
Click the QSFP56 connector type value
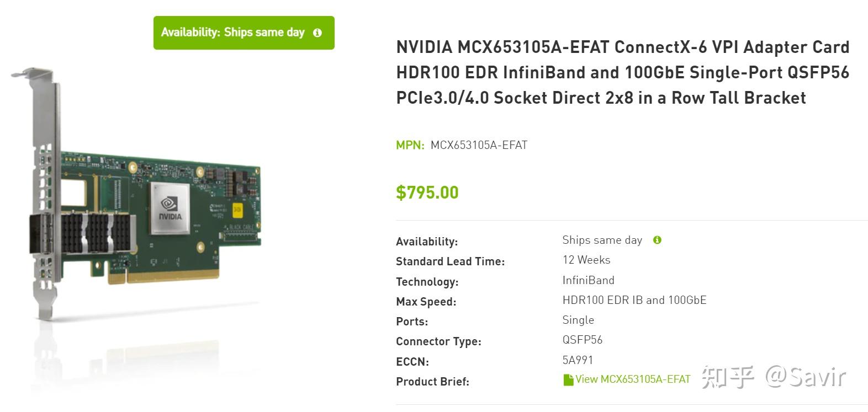(x=582, y=340)
